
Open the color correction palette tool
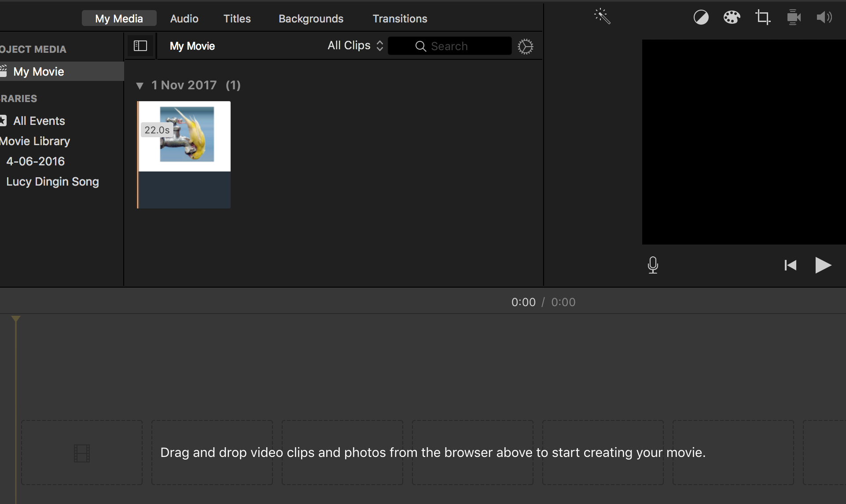732,18
